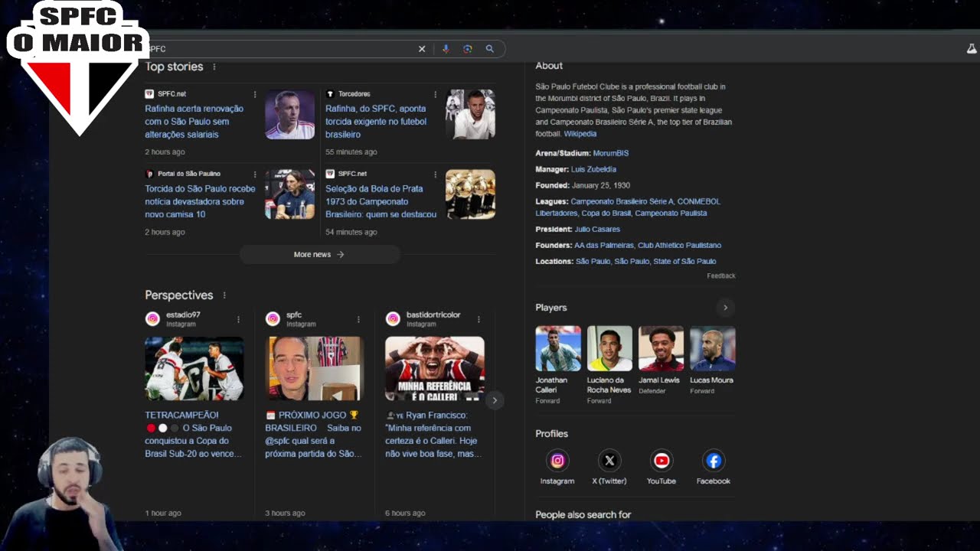
Task: Click SPFC.net favicon on Rafinha renovação story
Action: (x=149, y=94)
